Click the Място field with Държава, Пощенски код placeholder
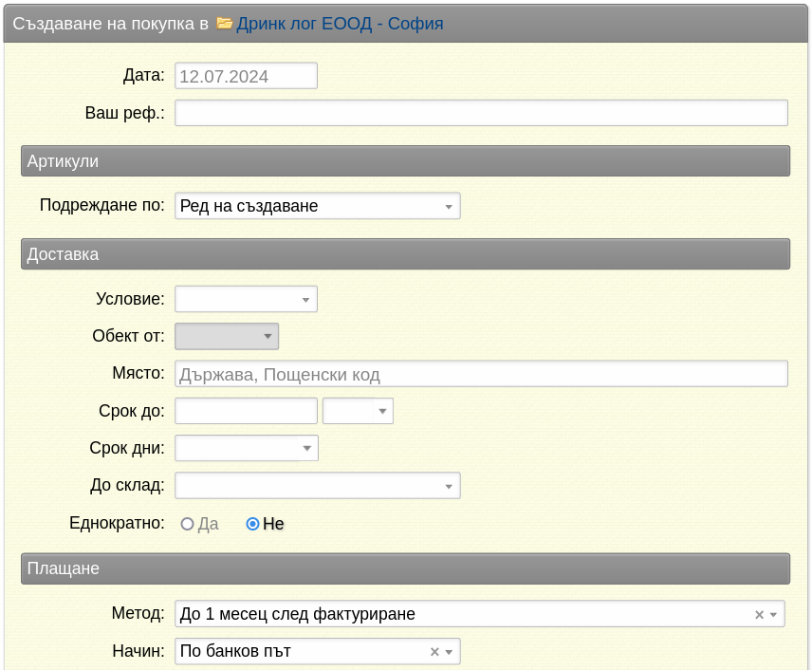The width and height of the screenshot is (812, 670). pyautogui.click(x=481, y=374)
